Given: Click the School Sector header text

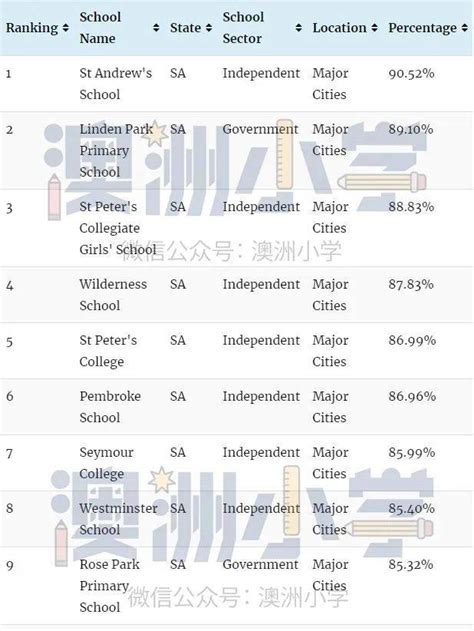Looking at the screenshot, I should click(x=243, y=28).
